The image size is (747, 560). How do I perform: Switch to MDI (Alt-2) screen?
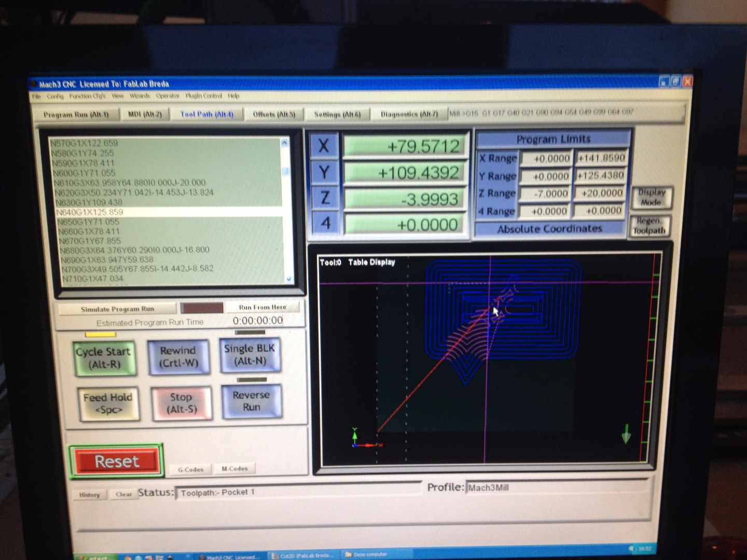(145, 114)
